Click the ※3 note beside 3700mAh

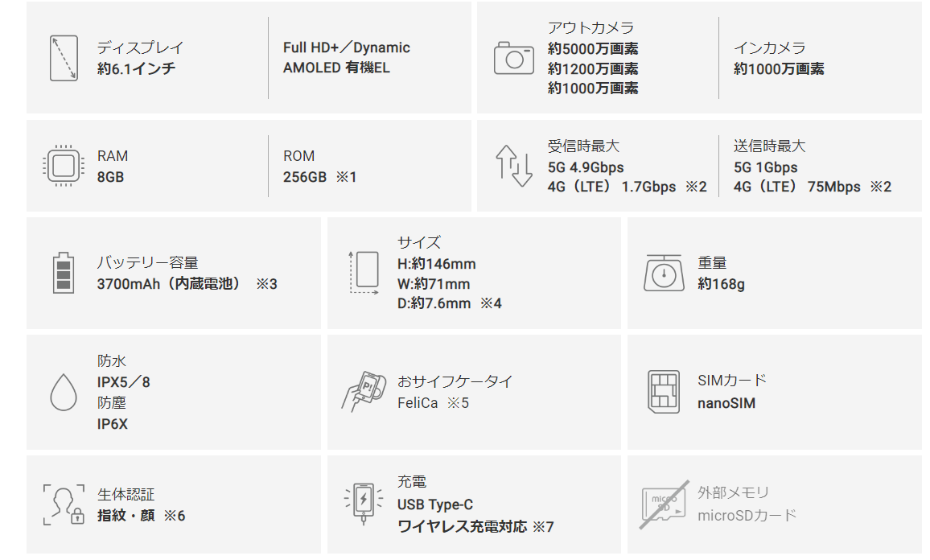point(267,284)
